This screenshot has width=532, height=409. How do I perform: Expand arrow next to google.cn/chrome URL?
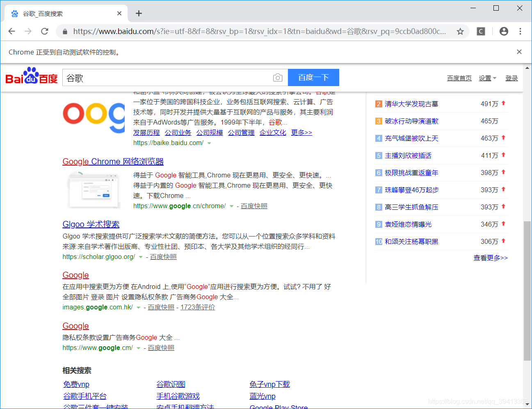point(231,206)
